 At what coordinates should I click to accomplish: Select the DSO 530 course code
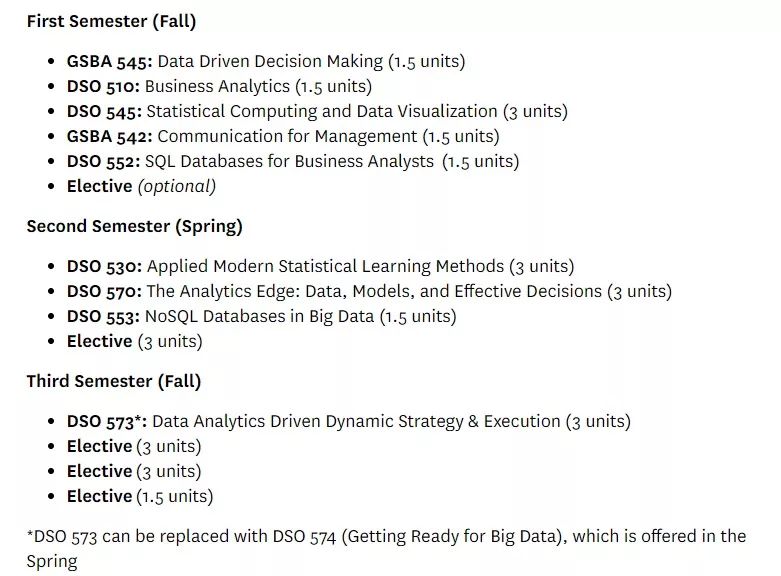104,266
